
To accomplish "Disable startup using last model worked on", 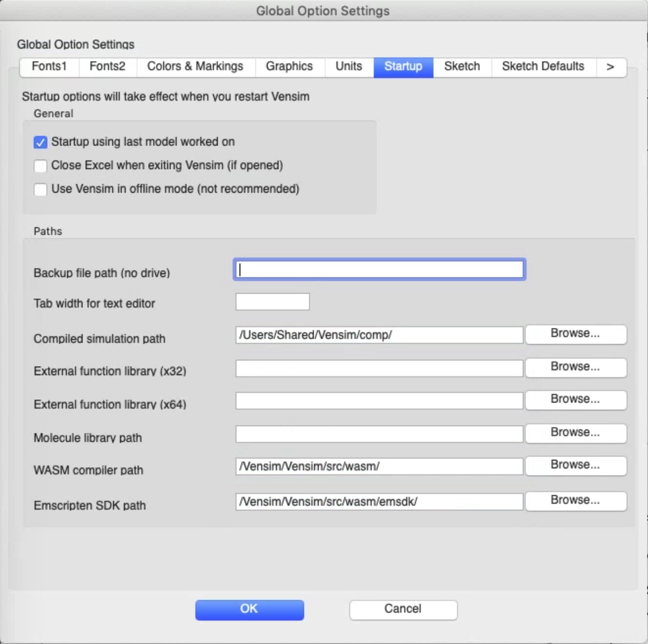I will tap(40, 142).
